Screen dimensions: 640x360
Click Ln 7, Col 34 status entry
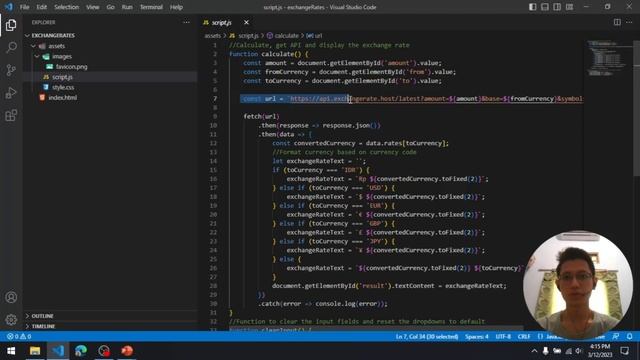427,337
